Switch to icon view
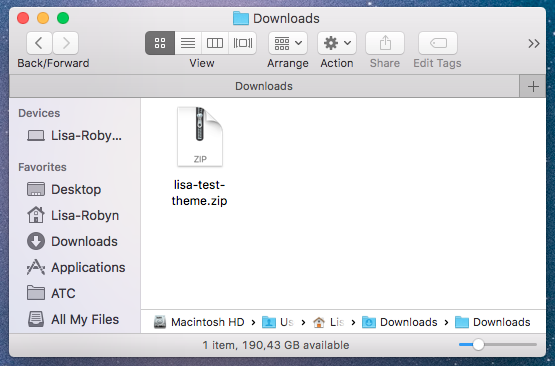 [160, 43]
